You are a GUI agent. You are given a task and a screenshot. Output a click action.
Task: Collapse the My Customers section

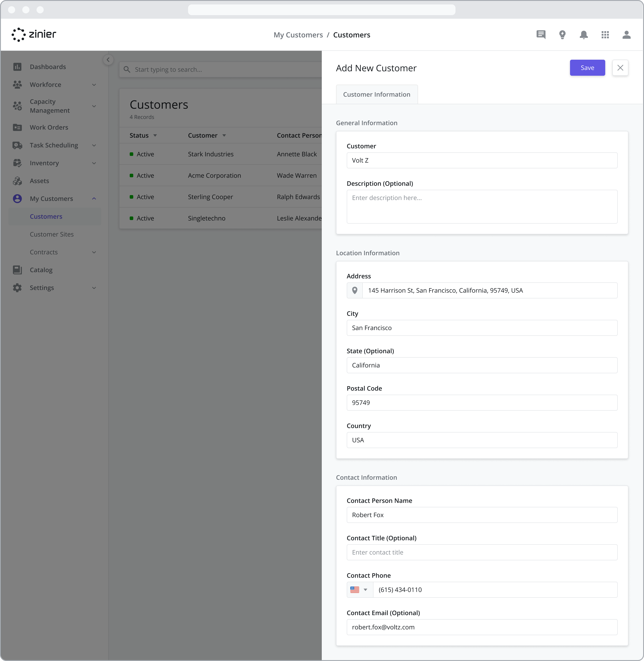tap(94, 198)
